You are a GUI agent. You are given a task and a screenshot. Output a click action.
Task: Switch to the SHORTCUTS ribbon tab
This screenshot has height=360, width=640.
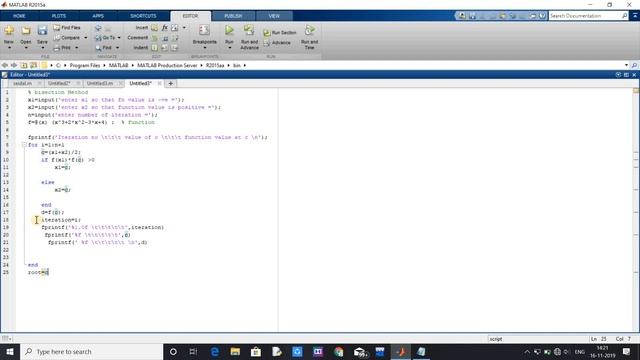pos(143,16)
